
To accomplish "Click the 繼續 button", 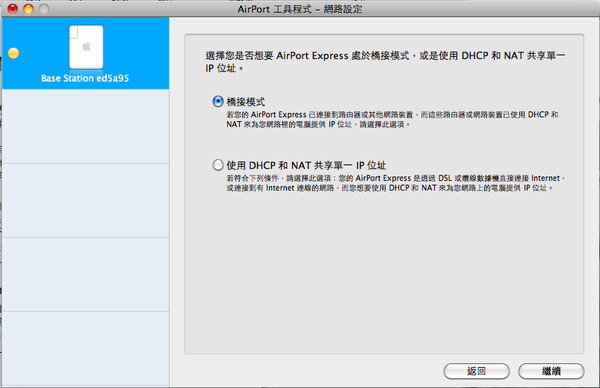I will click(551, 371).
